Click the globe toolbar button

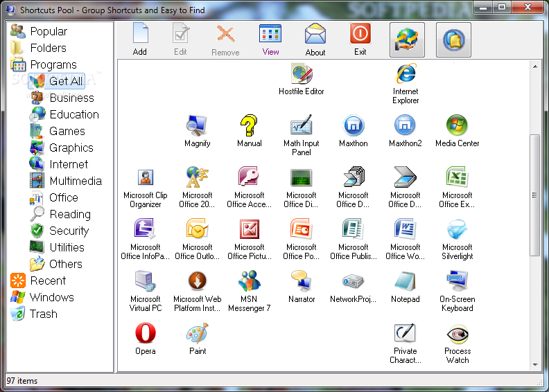click(x=407, y=39)
